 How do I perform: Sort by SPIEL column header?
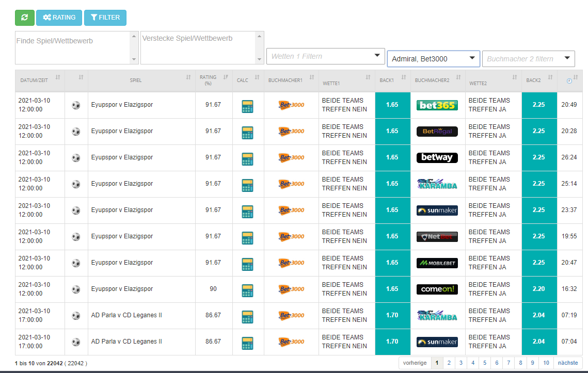point(141,80)
